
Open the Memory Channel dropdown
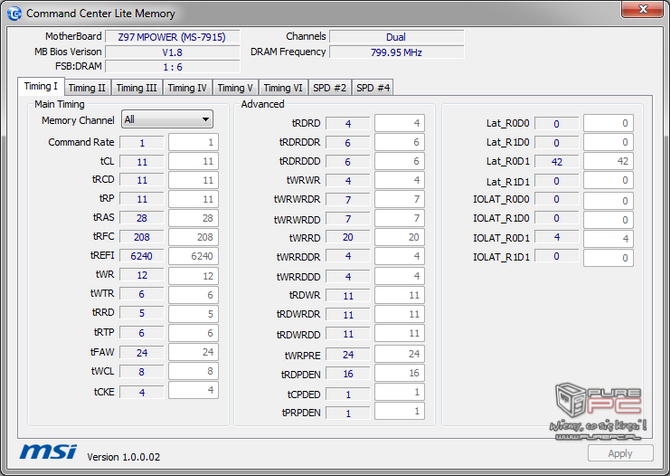[x=166, y=120]
